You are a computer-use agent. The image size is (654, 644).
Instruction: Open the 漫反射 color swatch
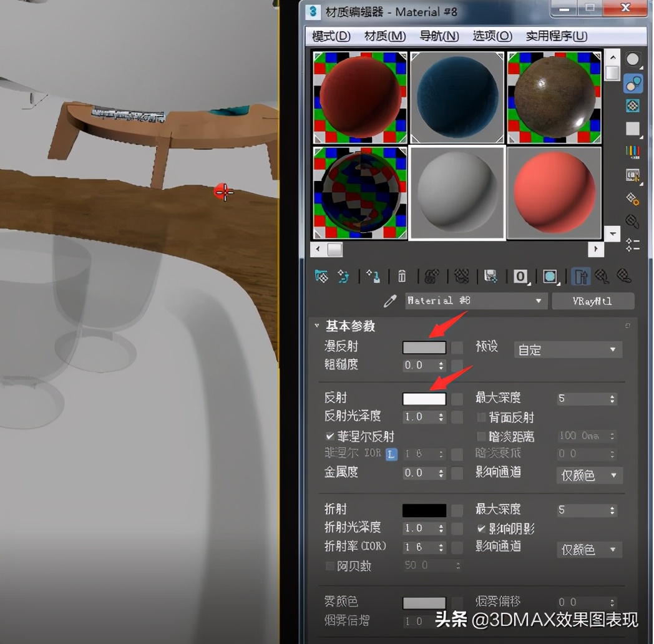424,348
